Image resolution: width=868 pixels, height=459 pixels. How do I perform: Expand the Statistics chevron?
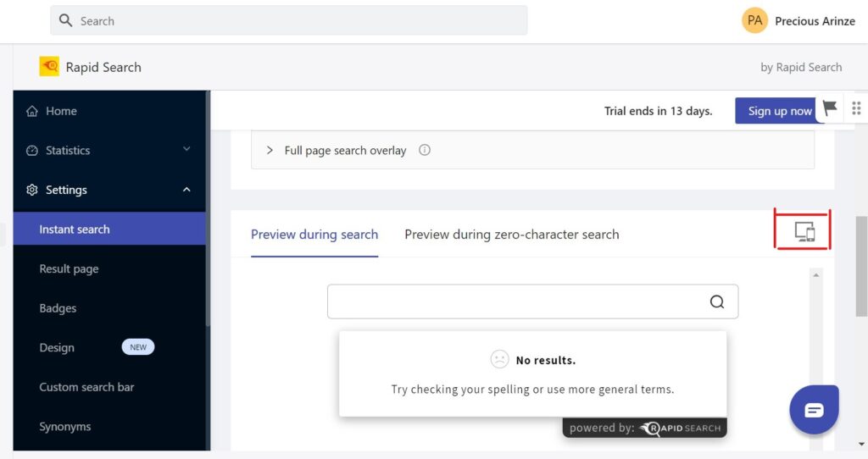tap(186, 149)
